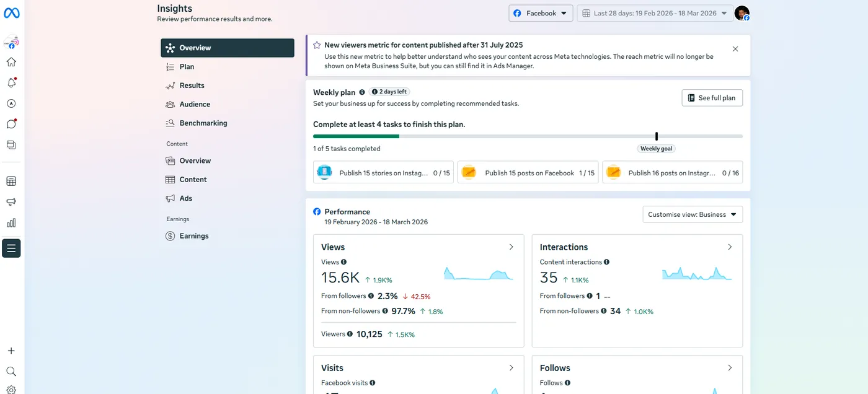Viewport: 868px width, 394px height.
Task: Open Overview under the Content heading
Action: coord(228,160)
